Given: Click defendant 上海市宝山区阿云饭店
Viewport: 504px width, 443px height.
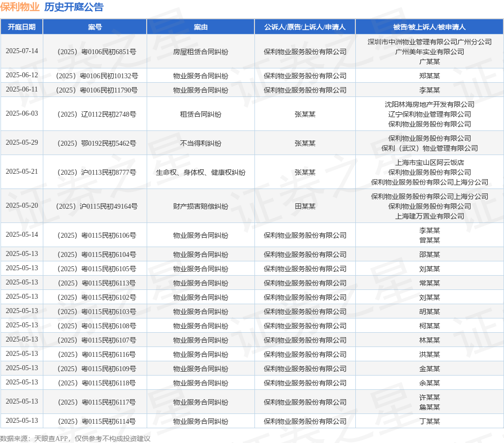Looking at the screenshot, I should click(429, 162).
